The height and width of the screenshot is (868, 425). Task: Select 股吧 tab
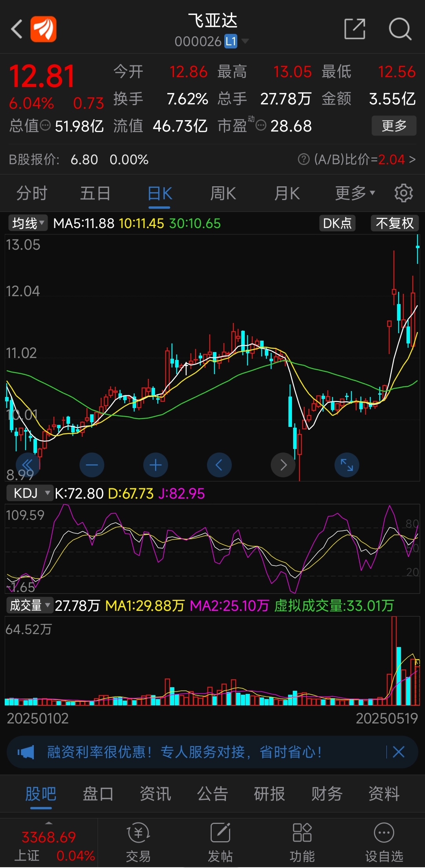click(x=41, y=794)
